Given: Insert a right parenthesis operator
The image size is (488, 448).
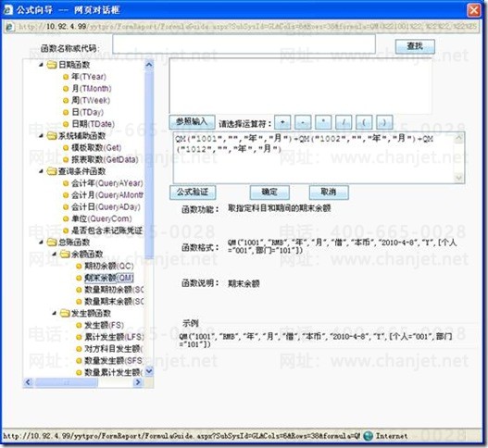Looking at the screenshot, I should click(x=384, y=122).
